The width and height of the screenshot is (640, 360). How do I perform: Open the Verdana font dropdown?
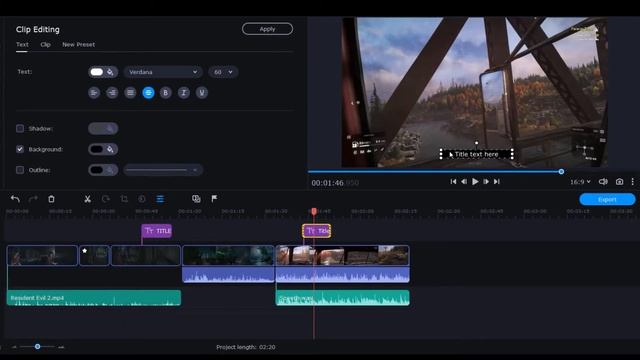point(163,72)
